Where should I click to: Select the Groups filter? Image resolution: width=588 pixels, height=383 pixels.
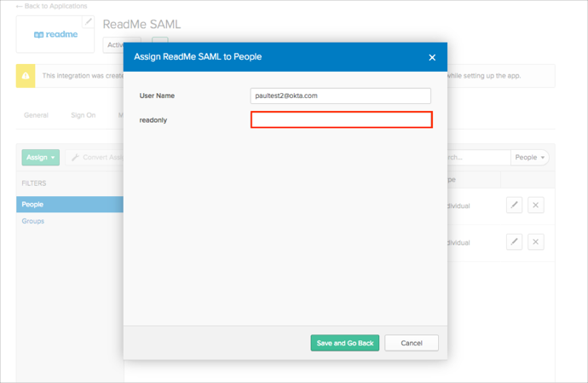click(x=33, y=221)
